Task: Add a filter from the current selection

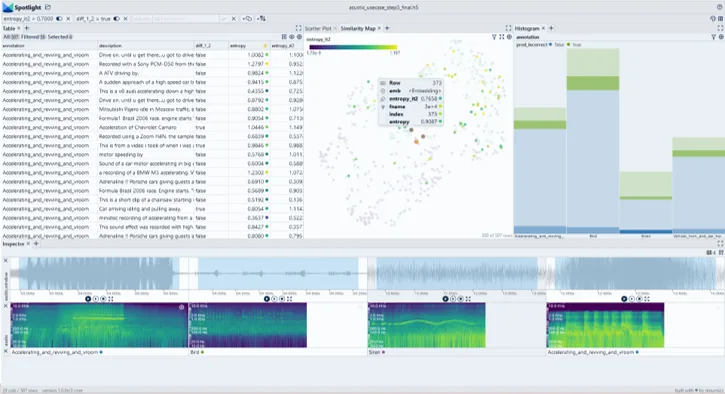Action: 248,19
